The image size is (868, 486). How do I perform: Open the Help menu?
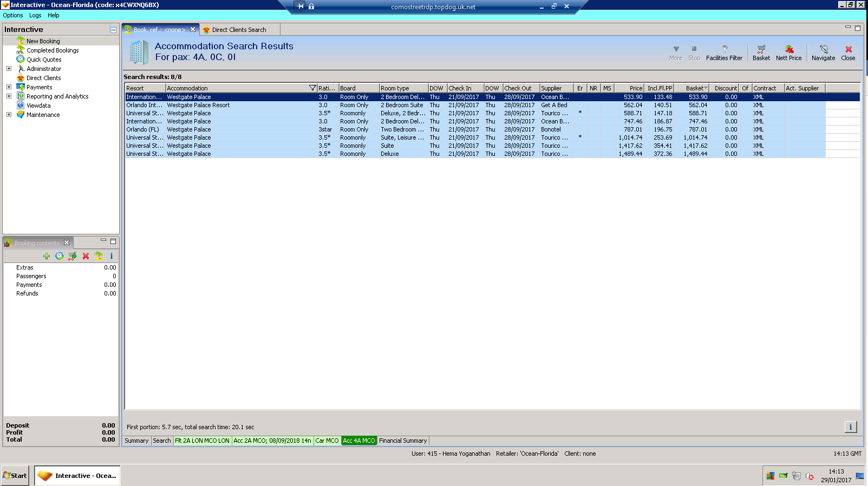pos(53,15)
